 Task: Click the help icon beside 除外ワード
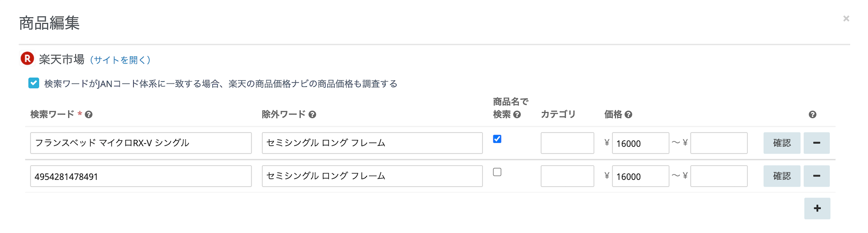pos(312,114)
